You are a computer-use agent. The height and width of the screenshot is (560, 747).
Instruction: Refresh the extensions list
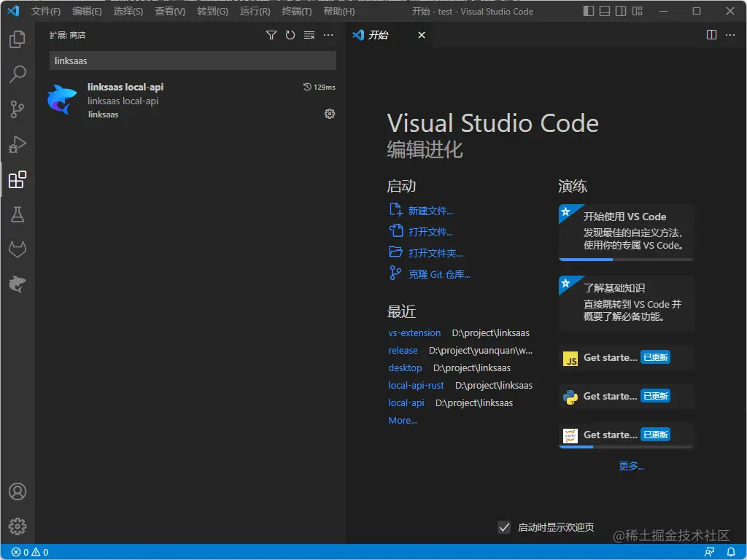coord(290,35)
